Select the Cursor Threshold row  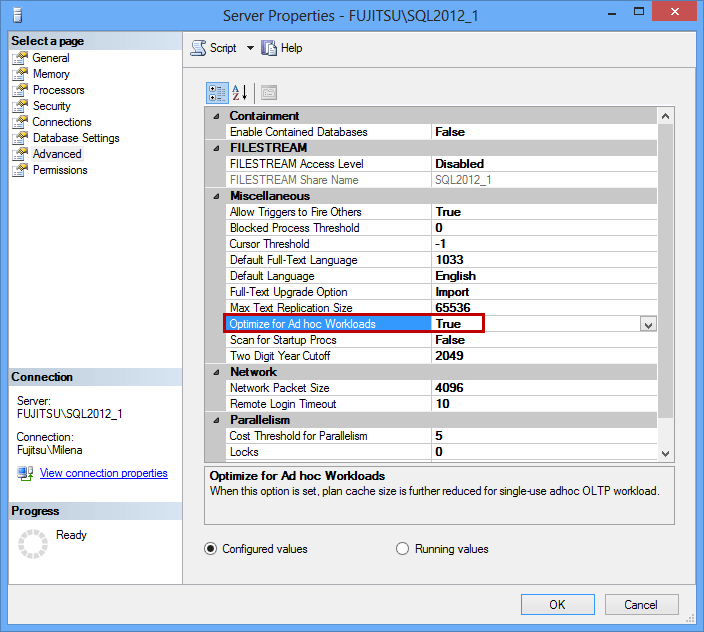(x=441, y=244)
